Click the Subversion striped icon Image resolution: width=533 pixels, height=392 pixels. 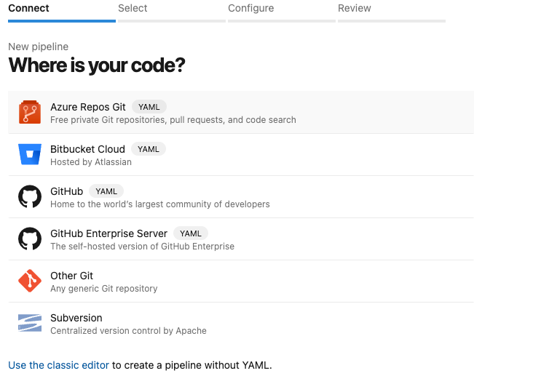click(x=30, y=323)
